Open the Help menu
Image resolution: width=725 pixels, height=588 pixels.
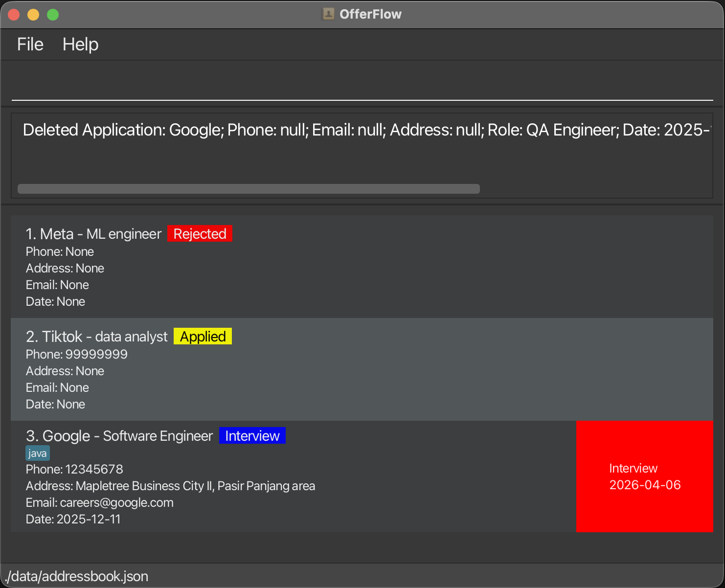click(x=80, y=45)
